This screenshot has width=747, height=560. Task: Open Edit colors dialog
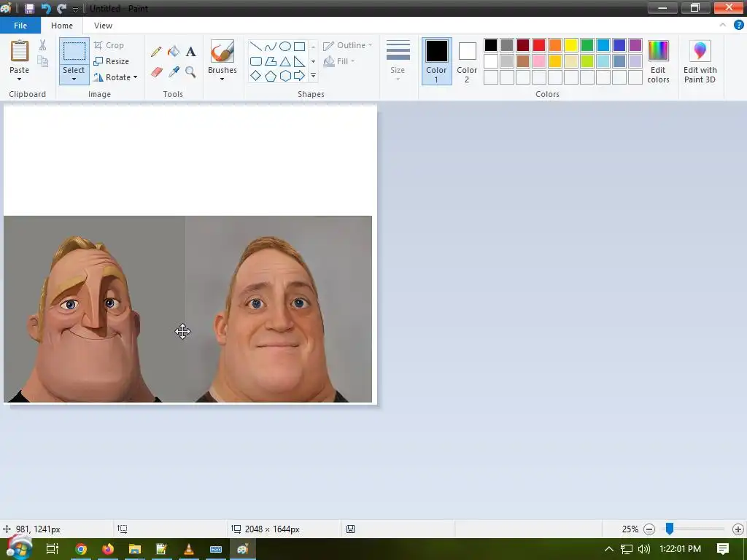click(x=659, y=61)
